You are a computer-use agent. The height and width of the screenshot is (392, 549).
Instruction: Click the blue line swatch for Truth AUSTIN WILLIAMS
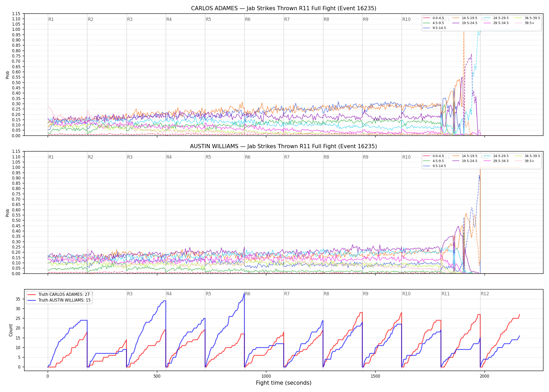point(32,300)
